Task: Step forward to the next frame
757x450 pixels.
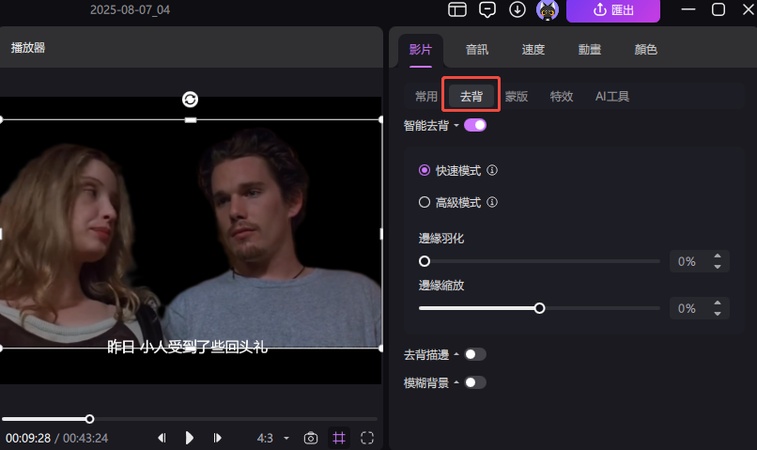Action: 217,438
